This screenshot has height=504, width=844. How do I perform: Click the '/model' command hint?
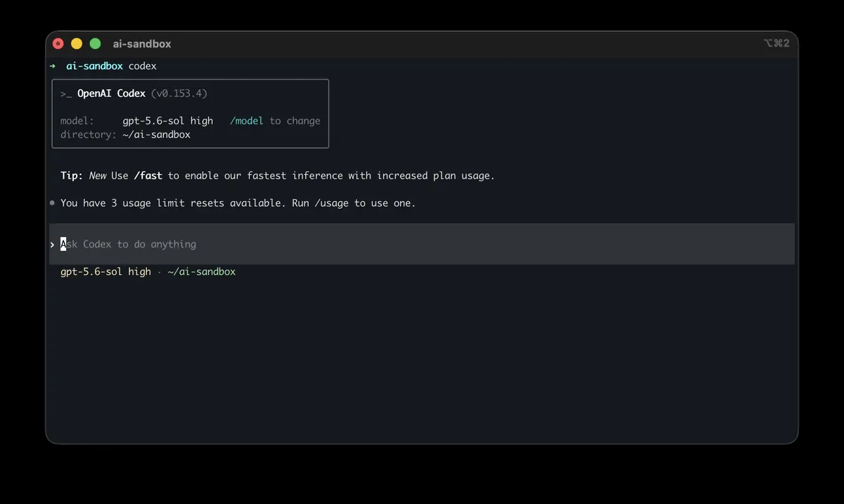(247, 121)
